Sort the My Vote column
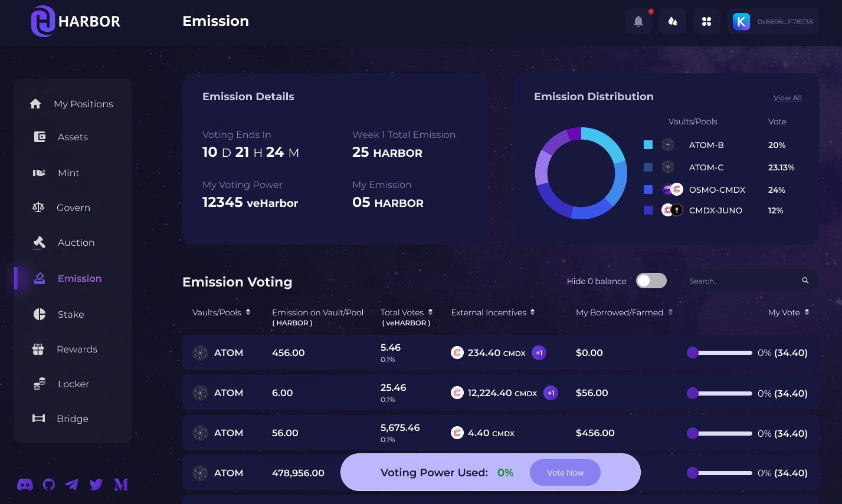842x504 pixels. coord(806,312)
